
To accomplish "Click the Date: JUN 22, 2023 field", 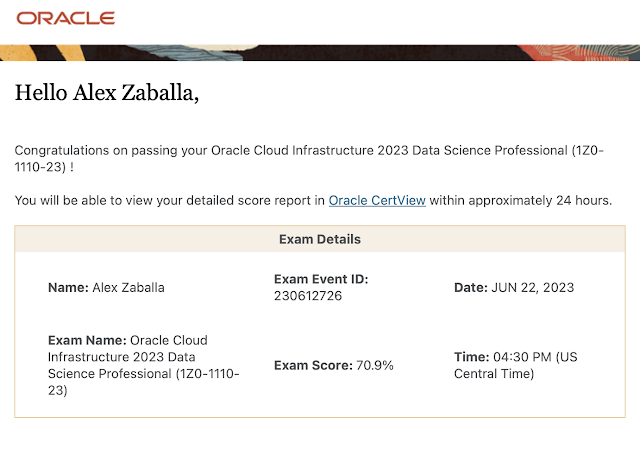I will [x=514, y=288].
